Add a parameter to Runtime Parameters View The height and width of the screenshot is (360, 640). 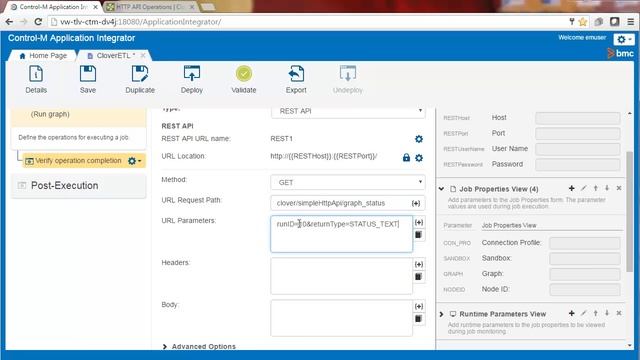click(x=571, y=313)
